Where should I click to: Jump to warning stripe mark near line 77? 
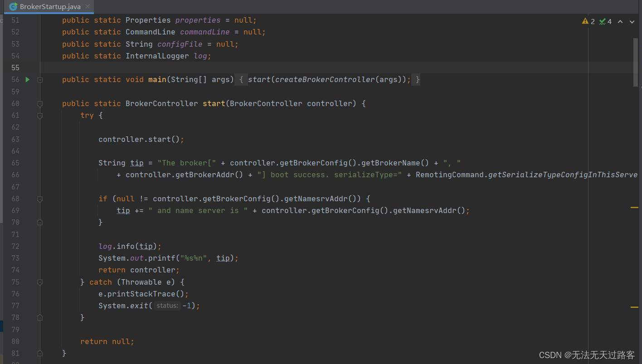634,307
